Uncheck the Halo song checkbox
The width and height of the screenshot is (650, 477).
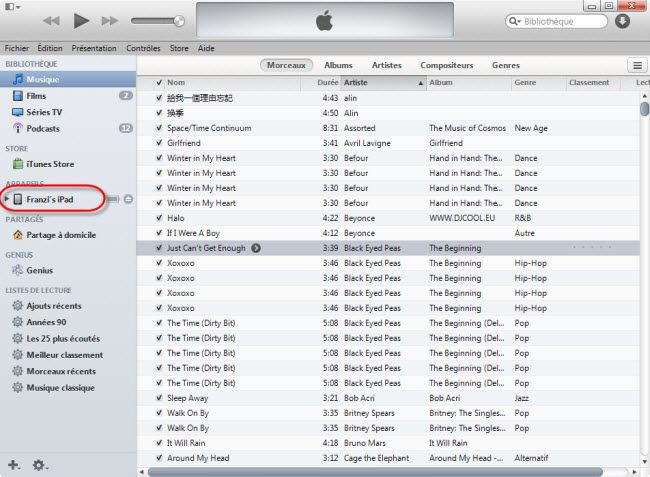tap(159, 218)
